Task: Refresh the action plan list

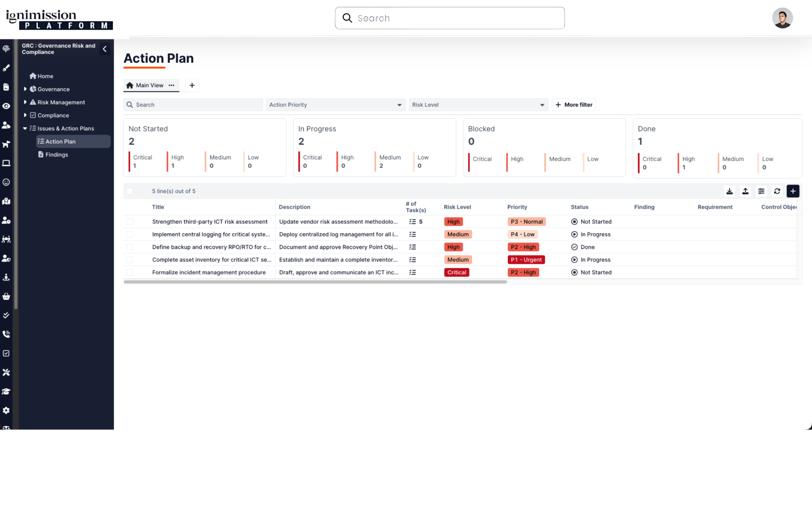Action: (x=777, y=191)
